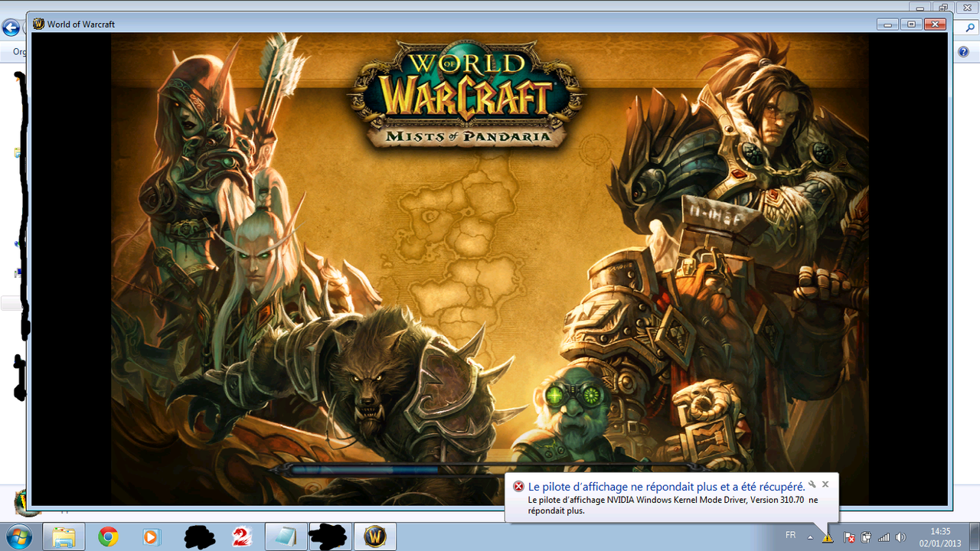Click the Show desktop strip

975,536
